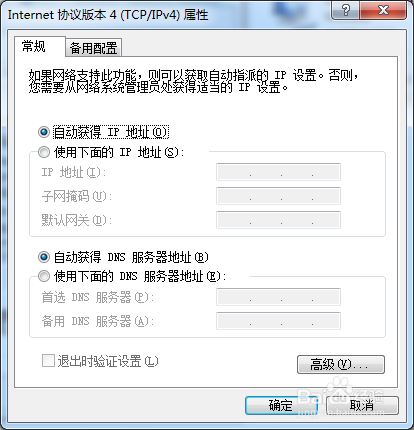Confirm with the 确定 button
The image size is (414, 430).
pyautogui.click(x=281, y=405)
